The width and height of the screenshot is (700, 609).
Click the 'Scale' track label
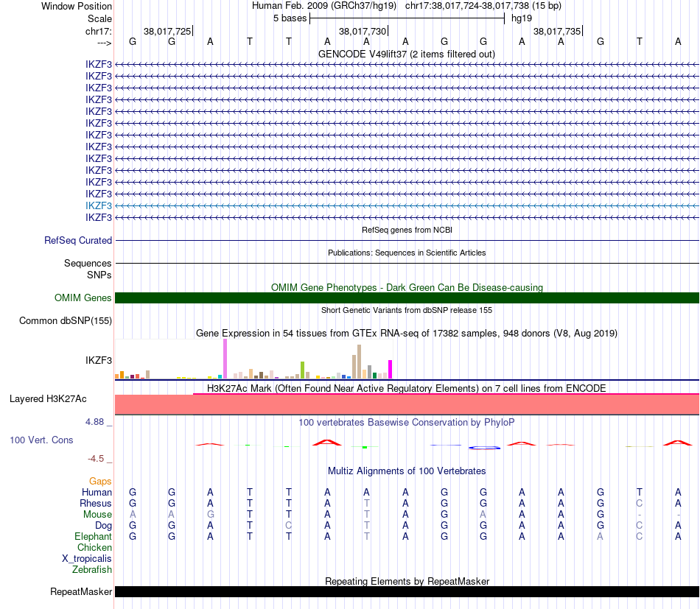tap(99, 18)
